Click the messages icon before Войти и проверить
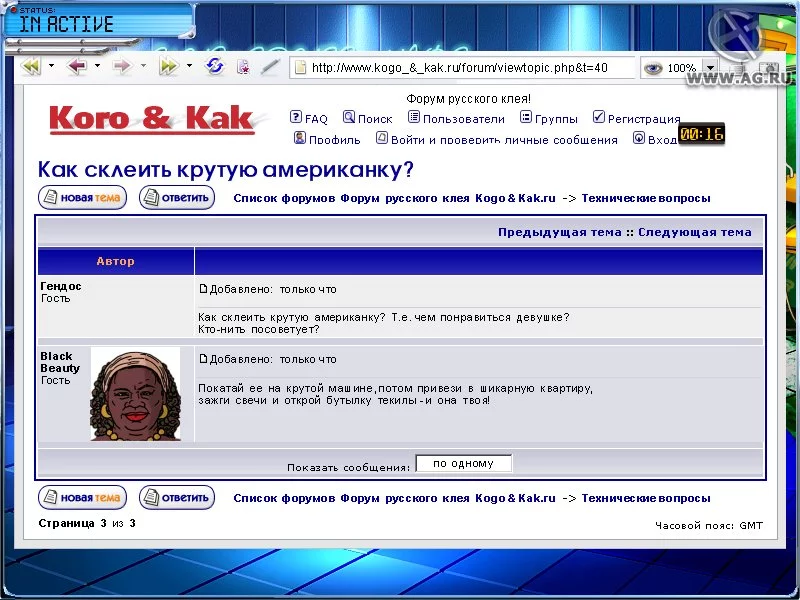The width and height of the screenshot is (800, 600). [x=382, y=138]
